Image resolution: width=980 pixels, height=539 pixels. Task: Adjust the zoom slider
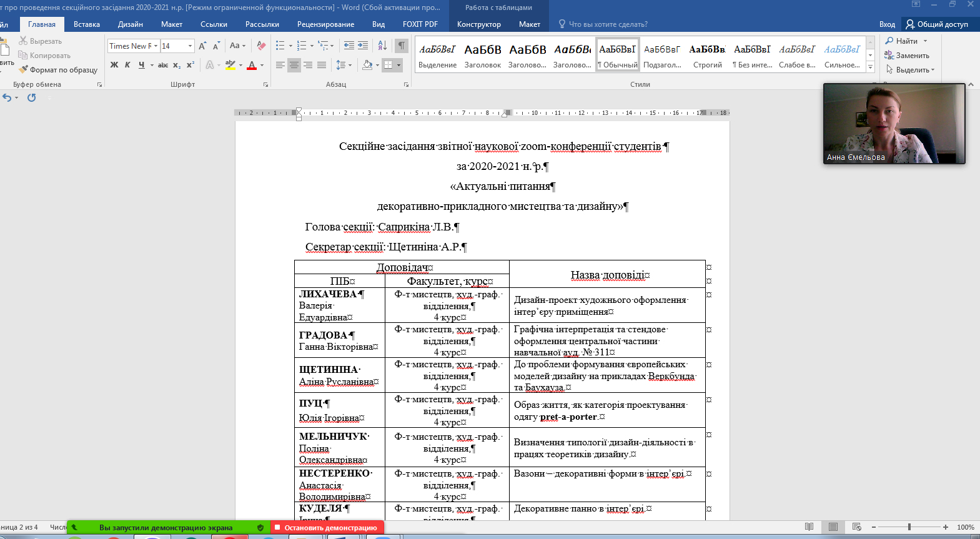[909, 527]
